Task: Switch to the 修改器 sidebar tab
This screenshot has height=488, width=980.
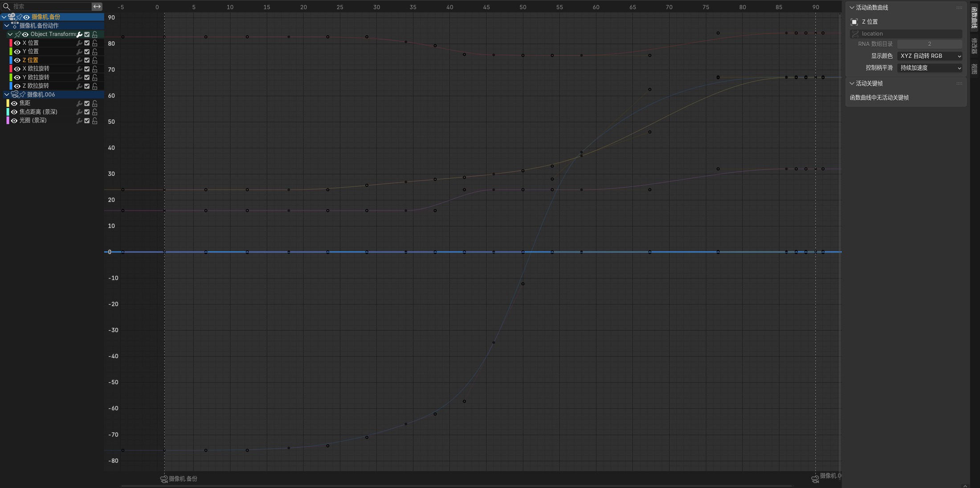Action: pyautogui.click(x=975, y=46)
